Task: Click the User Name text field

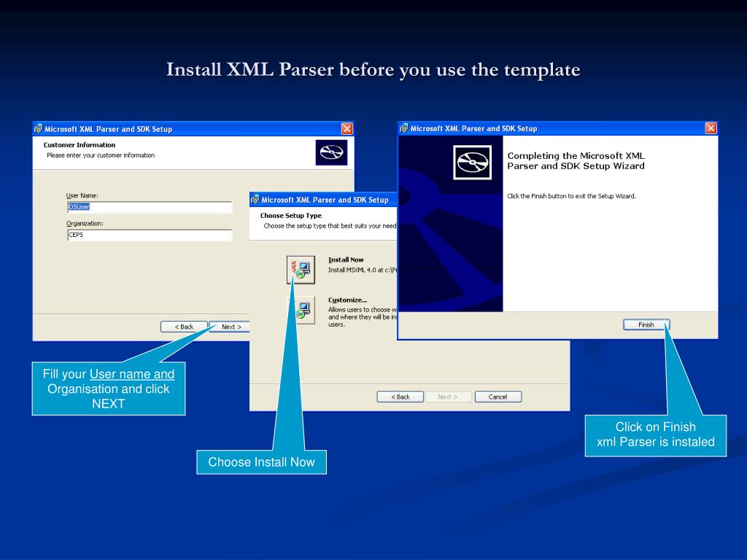Action: coord(149,207)
